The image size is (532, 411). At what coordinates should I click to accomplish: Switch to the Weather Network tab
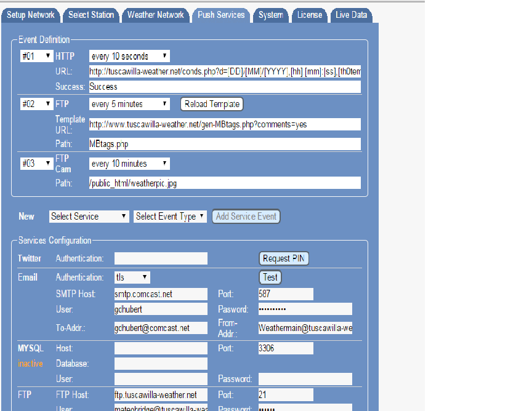tap(155, 15)
